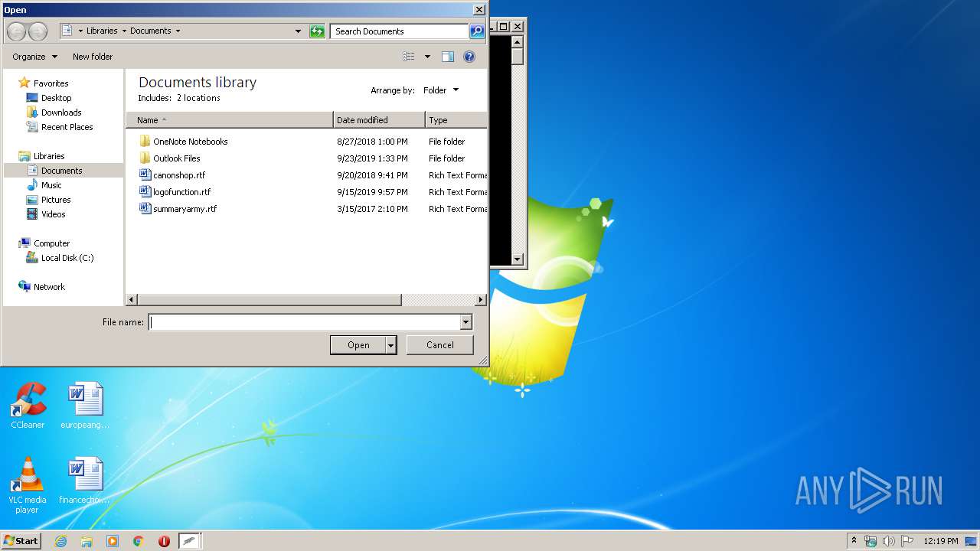The height and width of the screenshot is (551, 980).
Task: Launch Internet Explorer from taskbar
Action: (60, 541)
